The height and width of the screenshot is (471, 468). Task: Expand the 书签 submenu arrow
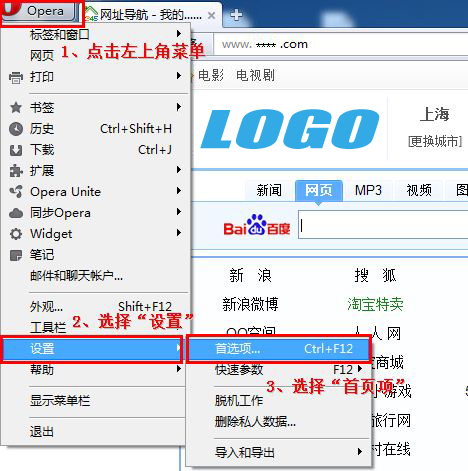point(179,107)
